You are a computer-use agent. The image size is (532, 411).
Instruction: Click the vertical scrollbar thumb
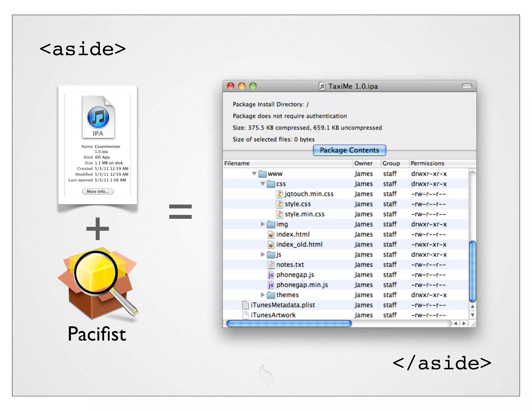pos(473,272)
